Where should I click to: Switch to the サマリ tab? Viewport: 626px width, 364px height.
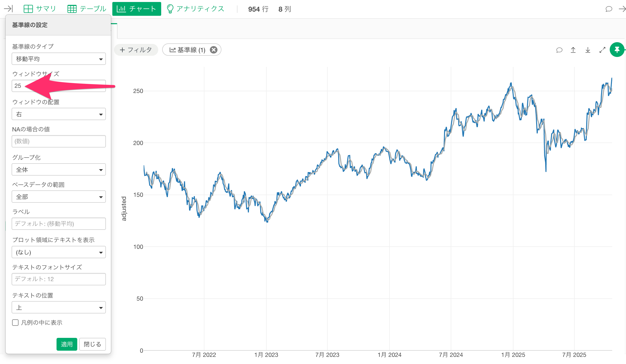[40, 9]
